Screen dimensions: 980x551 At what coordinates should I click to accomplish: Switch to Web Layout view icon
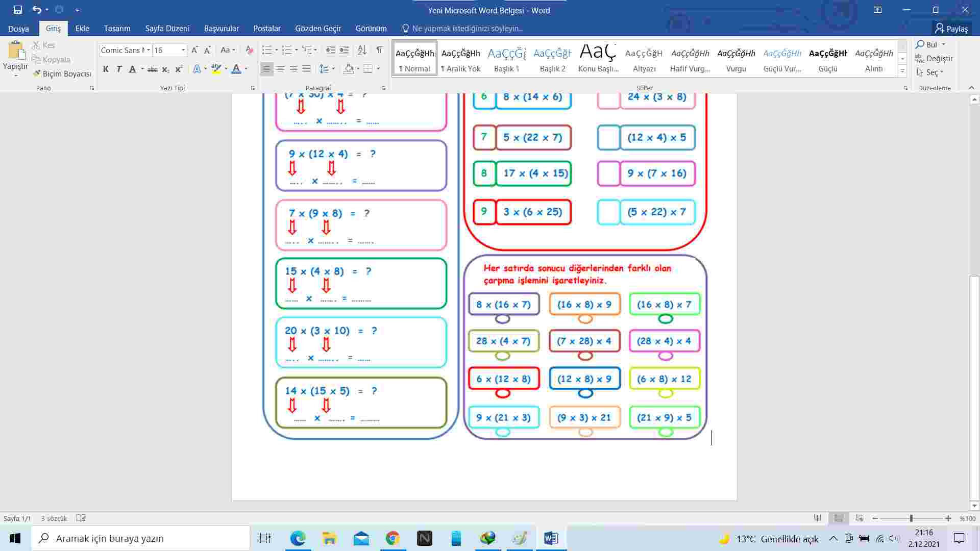(859, 518)
